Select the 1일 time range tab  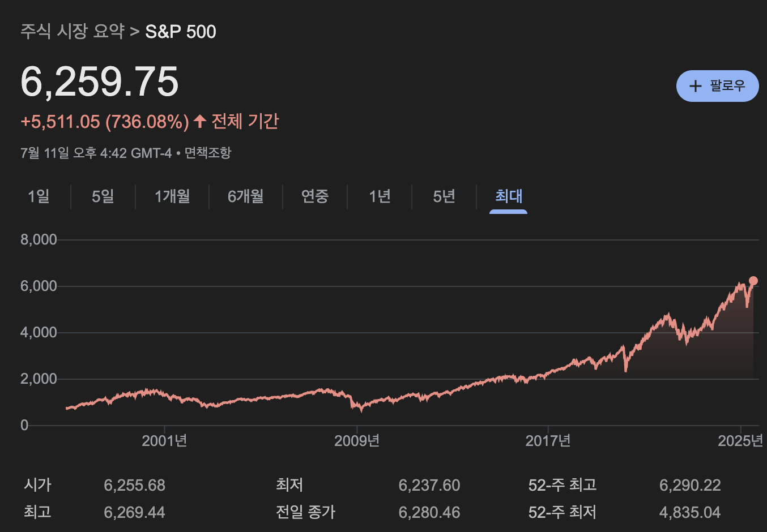click(39, 196)
